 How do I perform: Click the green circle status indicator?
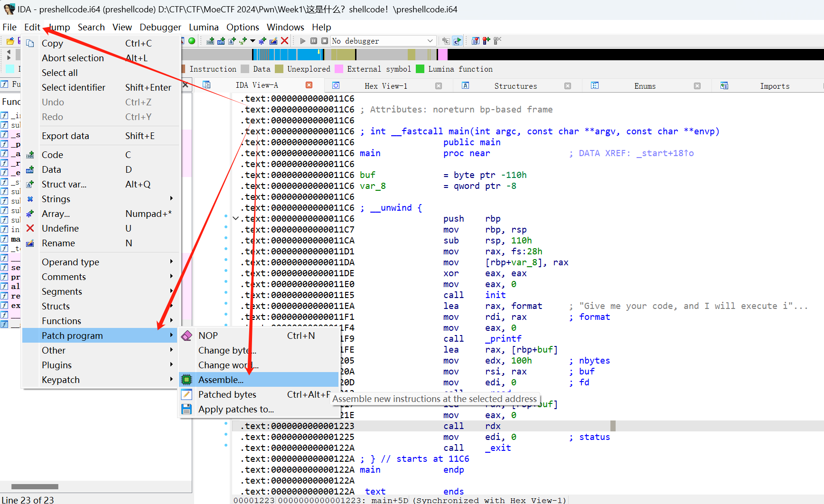[192, 41]
